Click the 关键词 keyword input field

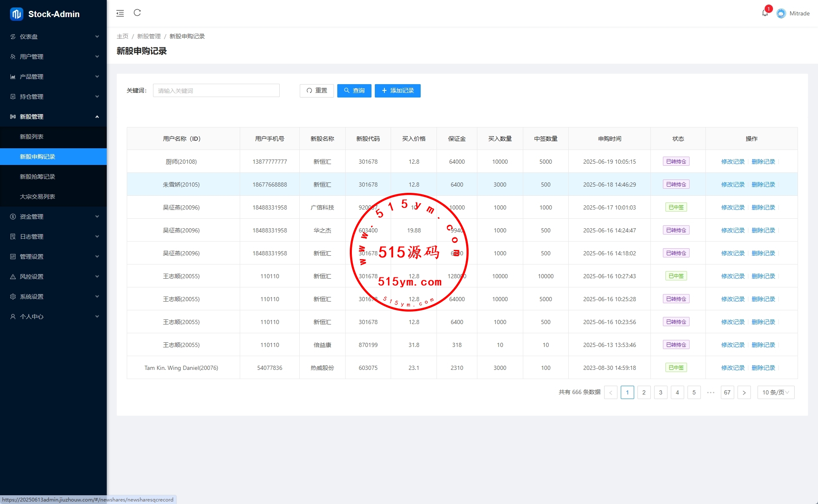pos(216,90)
